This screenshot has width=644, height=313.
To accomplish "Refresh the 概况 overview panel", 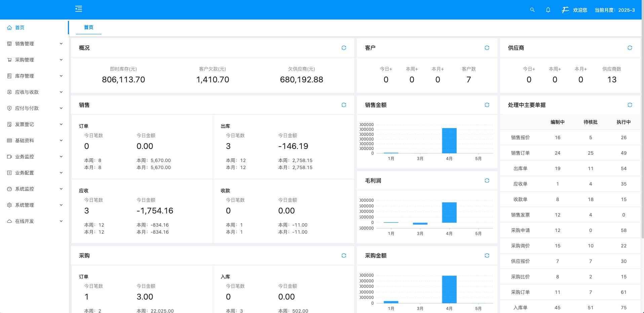I will point(344,48).
